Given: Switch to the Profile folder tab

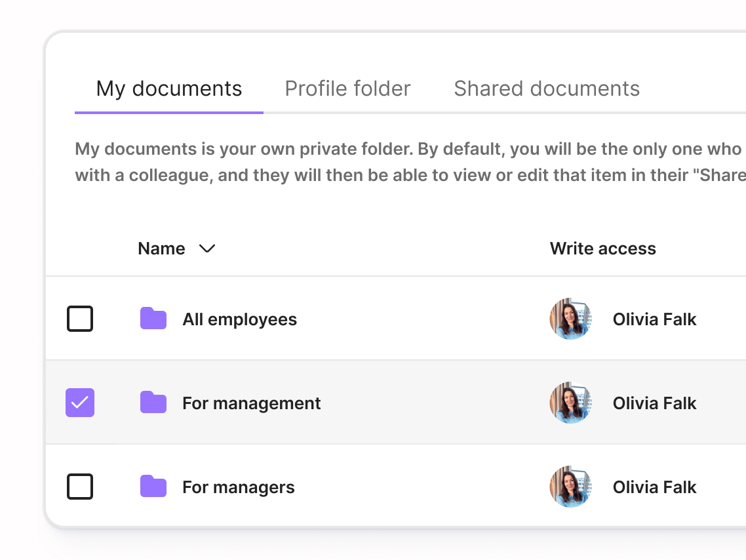Looking at the screenshot, I should [347, 89].
